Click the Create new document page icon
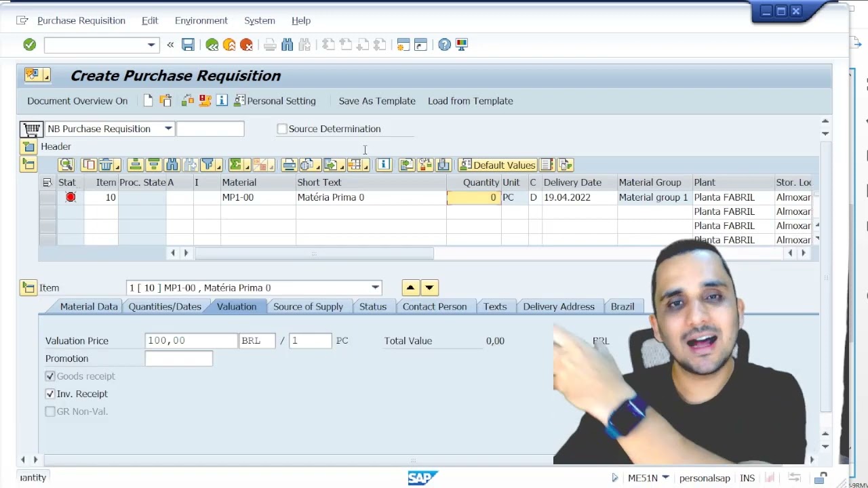 [149, 101]
